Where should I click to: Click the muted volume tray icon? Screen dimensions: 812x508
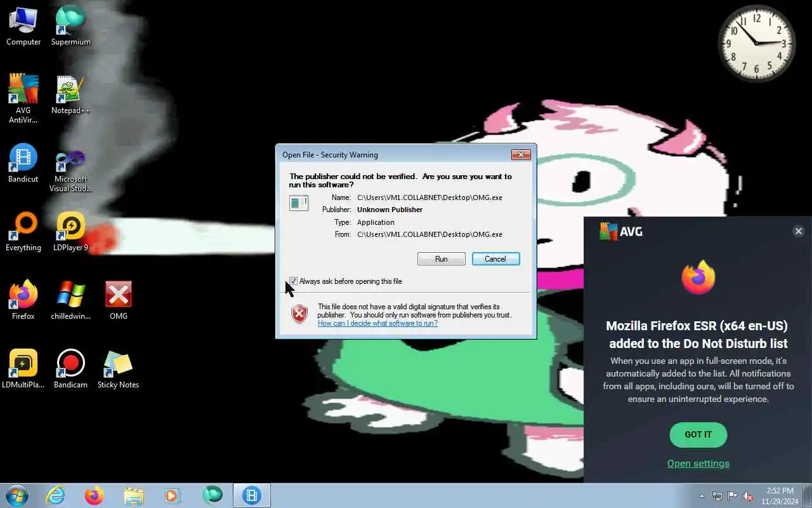pos(748,496)
